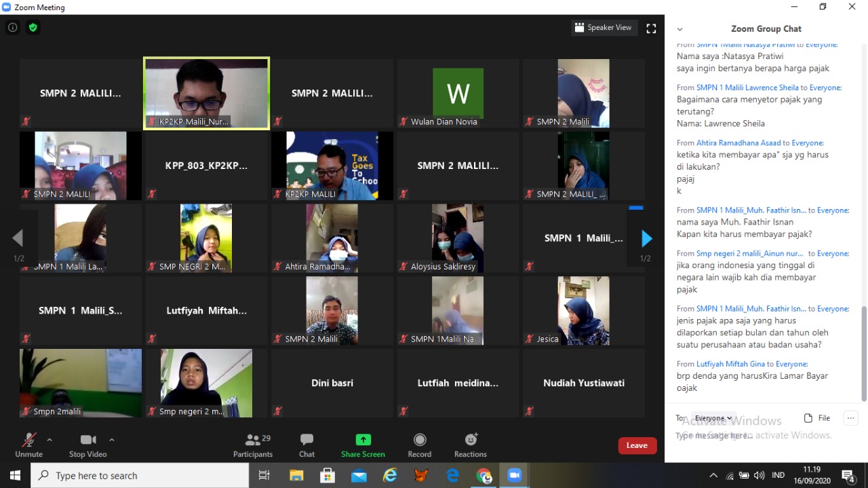Click the chat panel scrollbar
Image resolution: width=868 pixels, height=488 pixels.
[863, 353]
